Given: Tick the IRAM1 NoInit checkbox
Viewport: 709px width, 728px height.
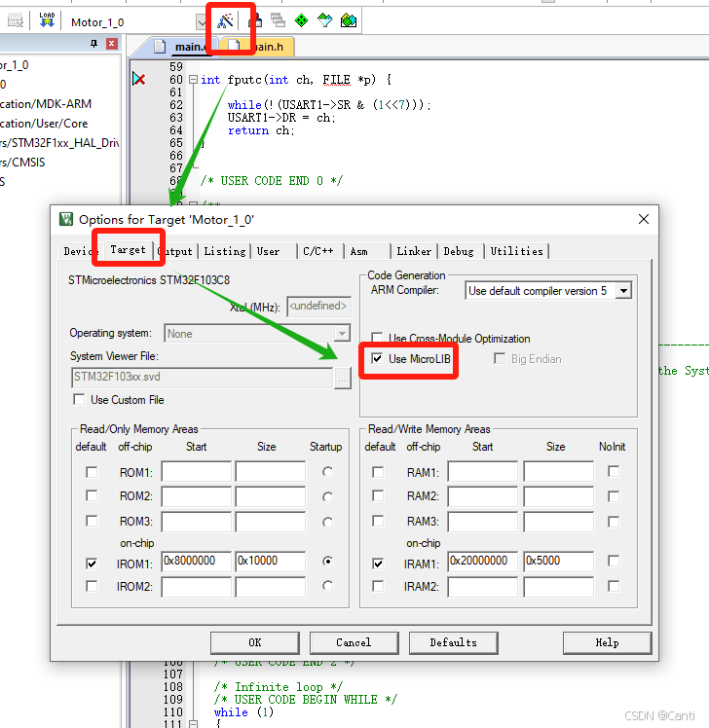Looking at the screenshot, I should [614, 561].
